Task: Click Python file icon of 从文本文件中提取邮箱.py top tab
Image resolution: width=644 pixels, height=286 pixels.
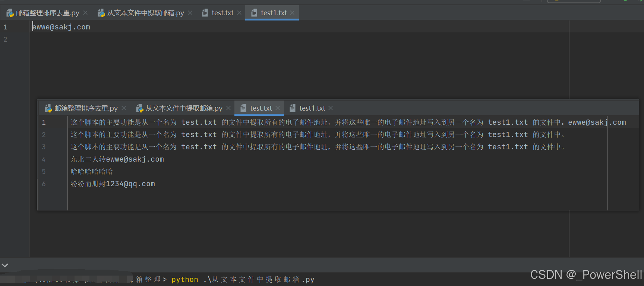Action: (x=101, y=13)
